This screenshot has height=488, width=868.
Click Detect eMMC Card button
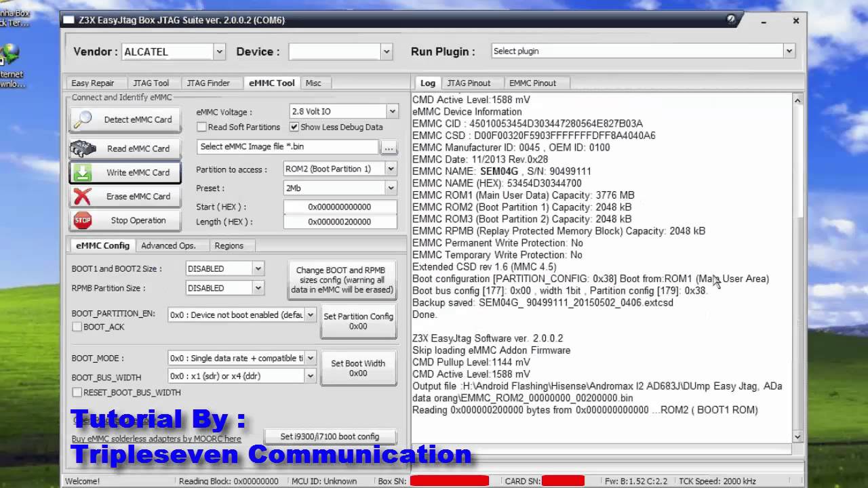pyautogui.click(x=125, y=119)
